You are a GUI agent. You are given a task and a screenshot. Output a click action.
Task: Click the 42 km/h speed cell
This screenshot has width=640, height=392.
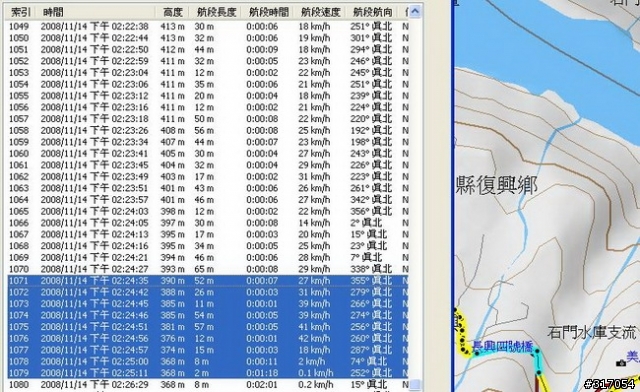pos(314,339)
